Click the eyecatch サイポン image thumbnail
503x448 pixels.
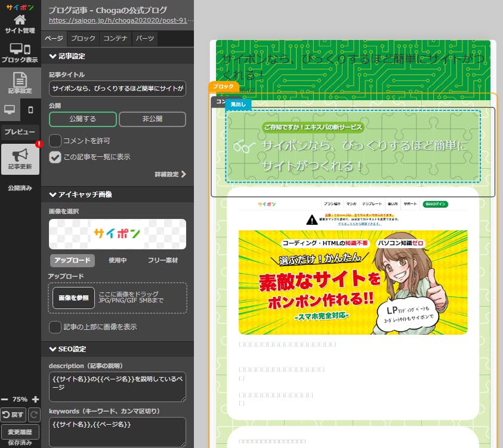pyautogui.click(x=118, y=234)
